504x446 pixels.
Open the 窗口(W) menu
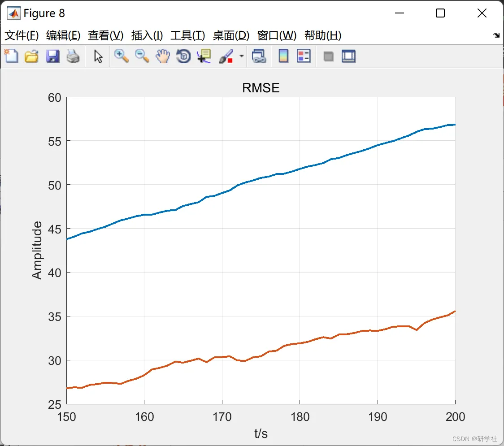coord(277,35)
